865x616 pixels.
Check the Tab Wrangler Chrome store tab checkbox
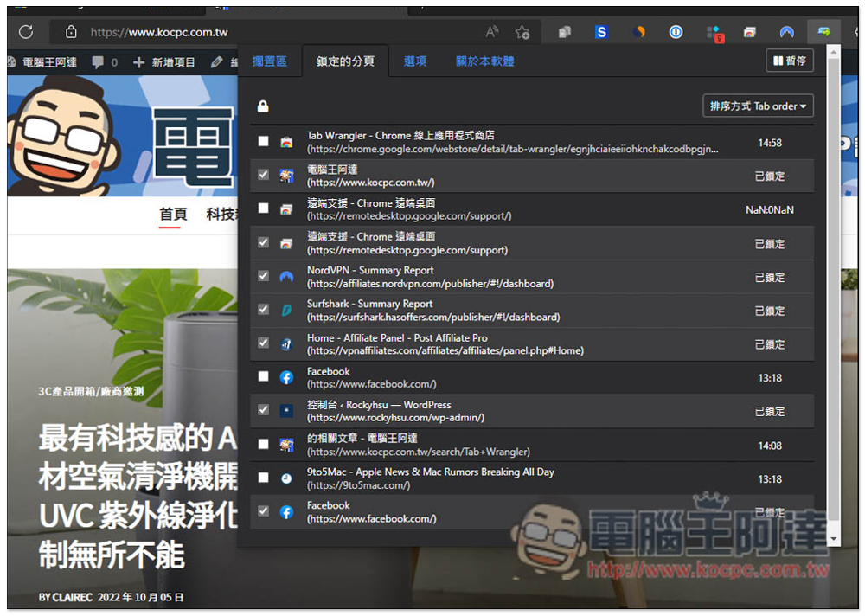pos(263,142)
